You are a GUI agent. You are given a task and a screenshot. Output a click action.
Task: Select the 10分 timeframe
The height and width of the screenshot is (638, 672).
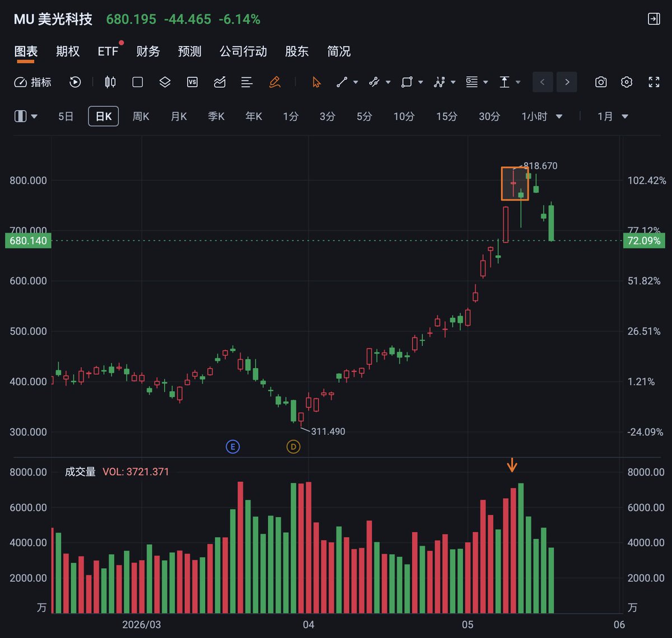404,116
